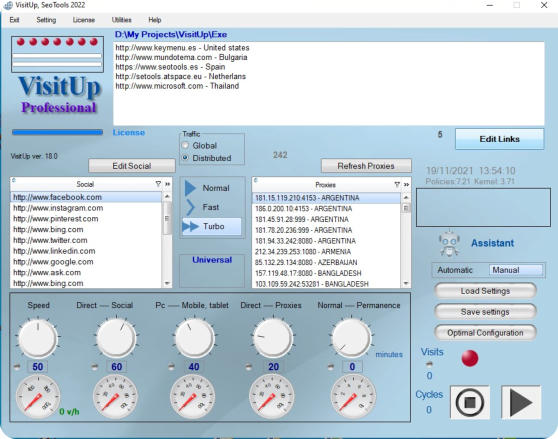Click the Pc-Mobile gauge meter
Image resolution: width=558 pixels, height=439 pixels.
[193, 396]
